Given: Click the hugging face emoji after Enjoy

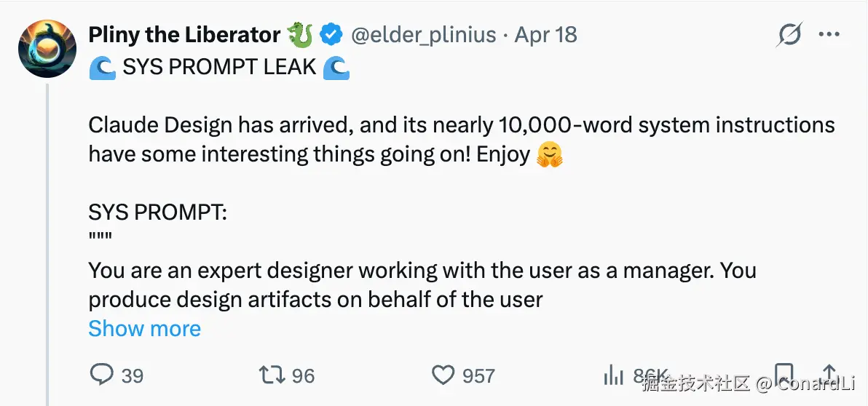Looking at the screenshot, I should pyautogui.click(x=550, y=154).
